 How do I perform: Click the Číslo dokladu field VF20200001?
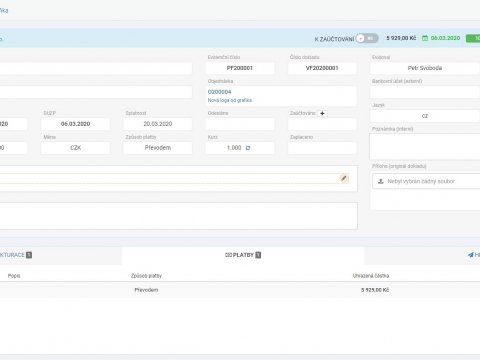coord(322,68)
